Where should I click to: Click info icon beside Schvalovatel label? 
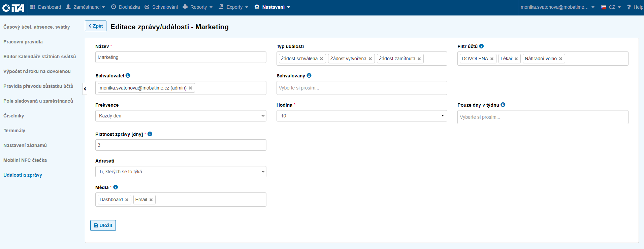click(x=128, y=75)
